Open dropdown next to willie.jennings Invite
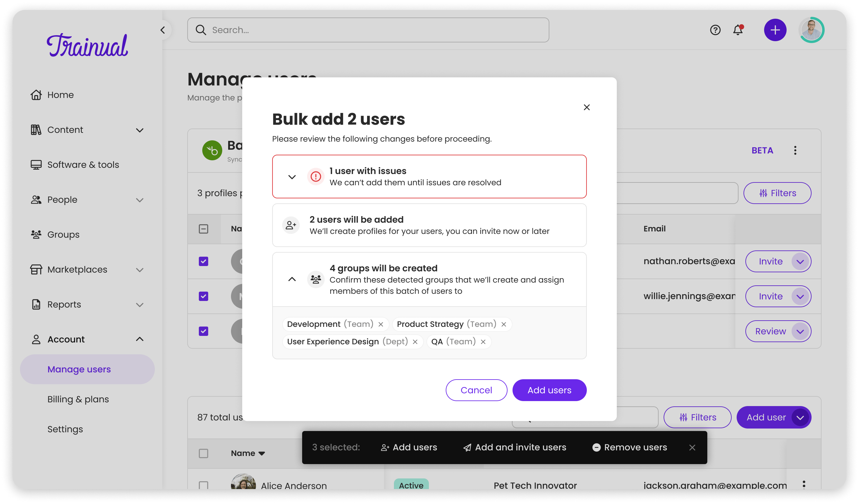Image resolution: width=859 pixels, height=504 pixels. (x=800, y=296)
